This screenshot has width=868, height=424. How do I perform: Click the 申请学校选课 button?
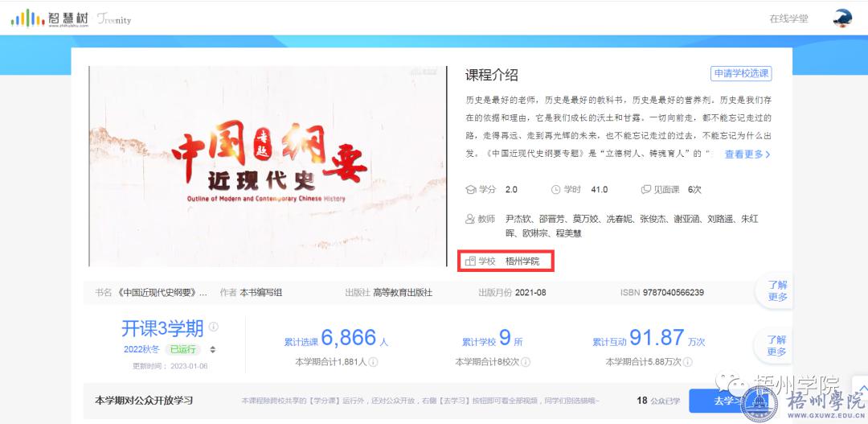740,73
